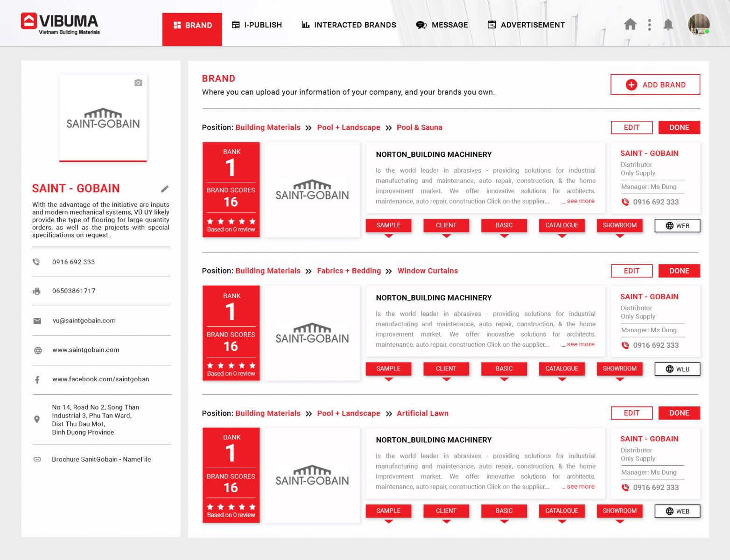Click the plus icon in ADD BRAND
The image size is (730, 560).
[631, 84]
